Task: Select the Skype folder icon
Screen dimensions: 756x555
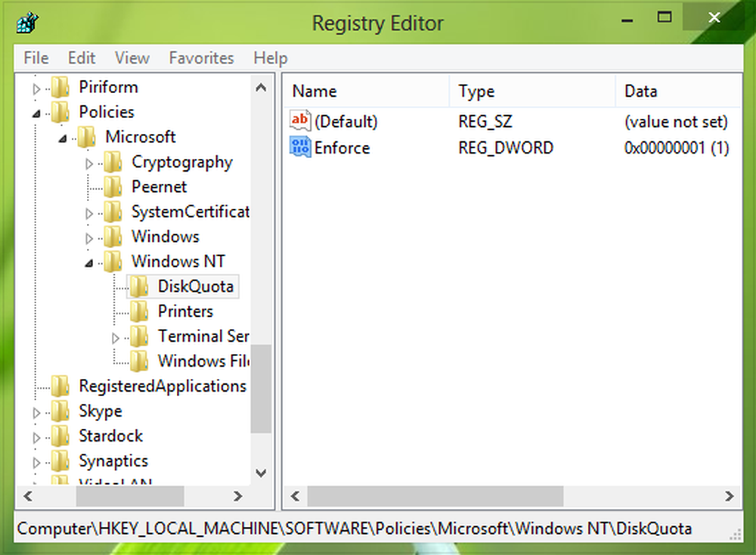Action: 60,411
